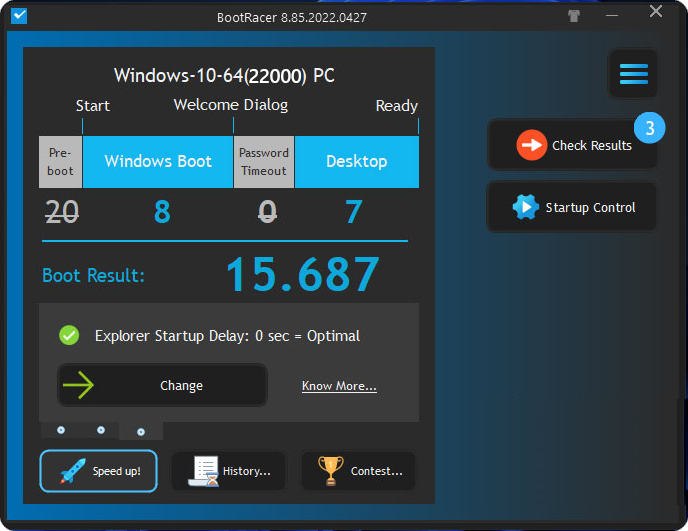The width and height of the screenshot is (688, 531).
Task: Click the Check Results button
Action: (572, 145)
